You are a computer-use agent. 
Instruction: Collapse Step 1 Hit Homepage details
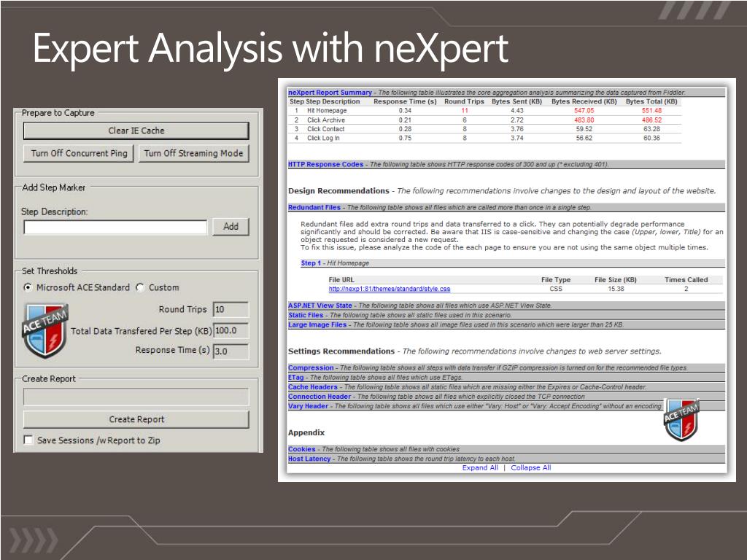(311, 262)
